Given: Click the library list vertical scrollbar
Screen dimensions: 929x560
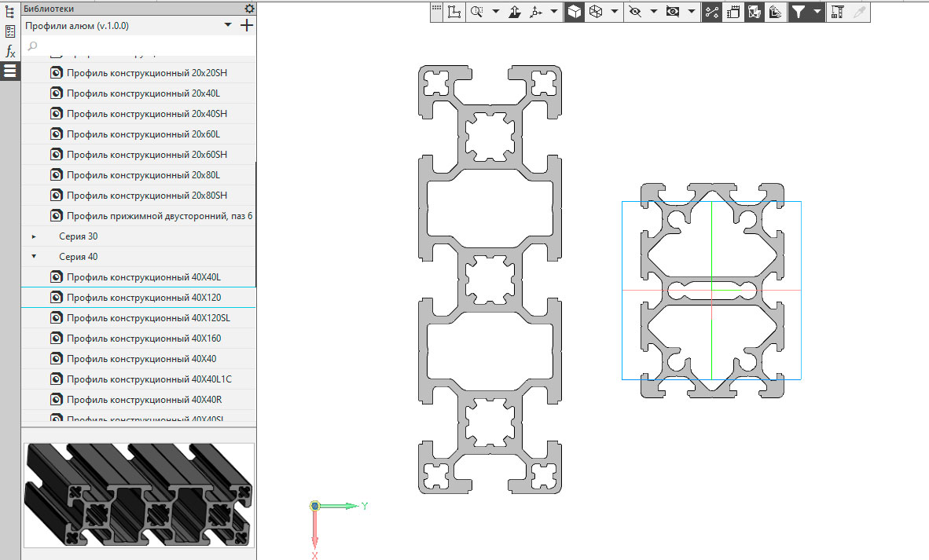Looking at the screenshot, I should [x=256, y=225].
